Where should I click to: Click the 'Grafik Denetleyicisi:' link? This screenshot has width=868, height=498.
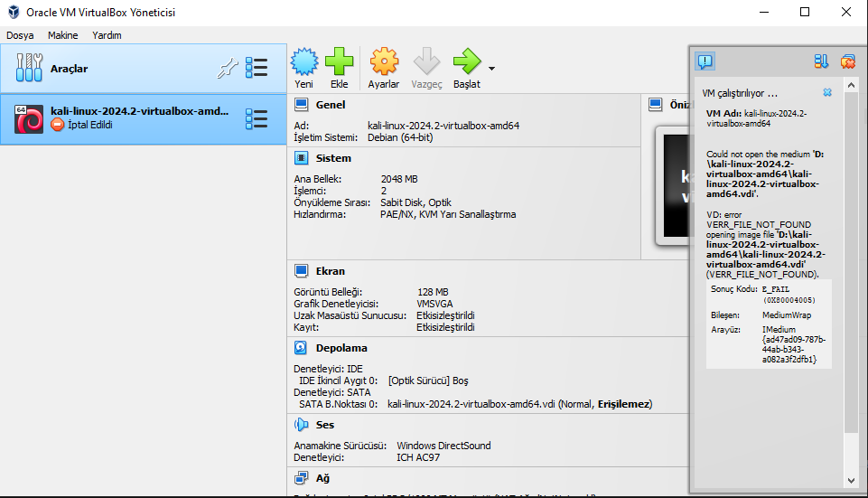[336, 304]
